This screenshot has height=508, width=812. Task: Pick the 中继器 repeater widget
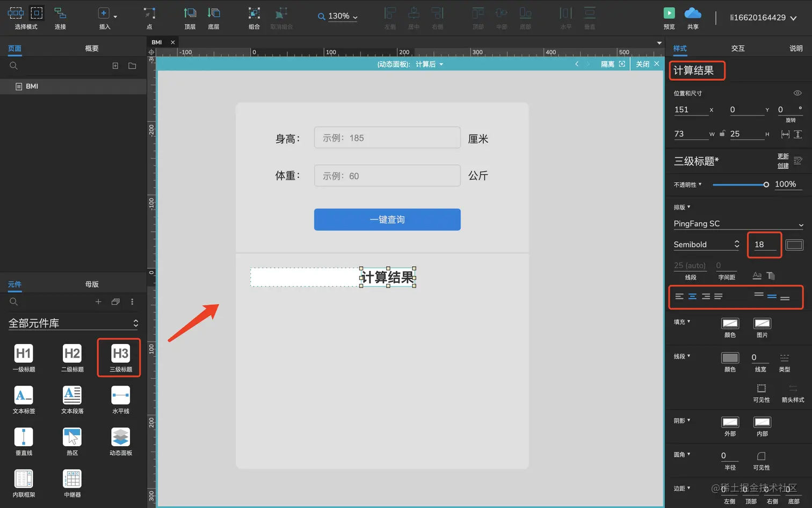pos(72,479)
